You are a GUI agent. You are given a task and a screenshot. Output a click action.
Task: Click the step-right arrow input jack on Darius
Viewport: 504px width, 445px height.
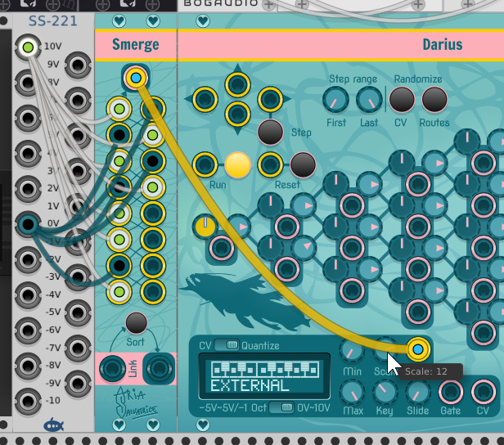tap(270, 99)
